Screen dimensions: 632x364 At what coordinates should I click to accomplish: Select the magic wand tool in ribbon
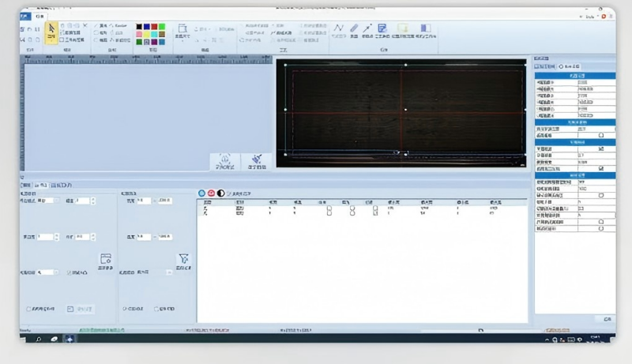(x=367, y=29)
